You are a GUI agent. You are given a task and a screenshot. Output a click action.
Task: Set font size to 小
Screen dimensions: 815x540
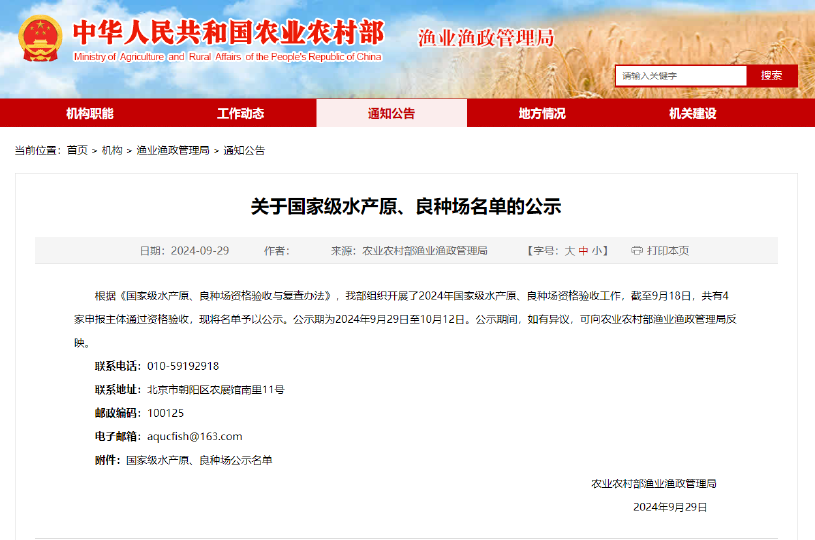tap(597, 251)
